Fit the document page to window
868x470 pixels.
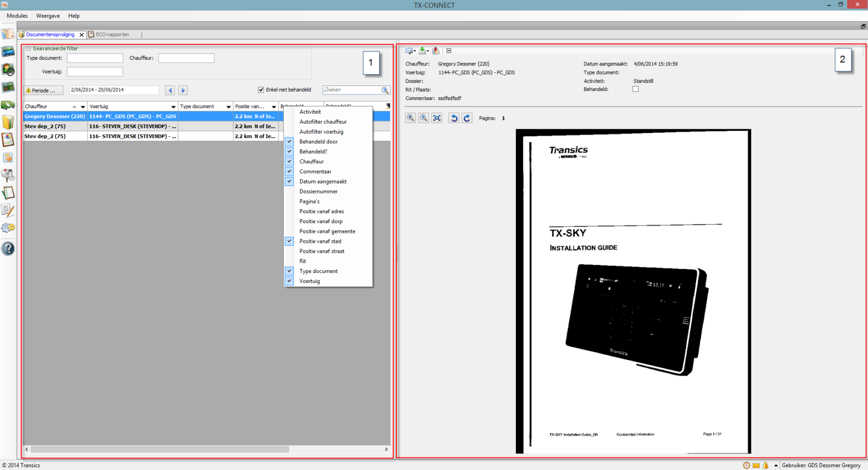pos(437,118)
